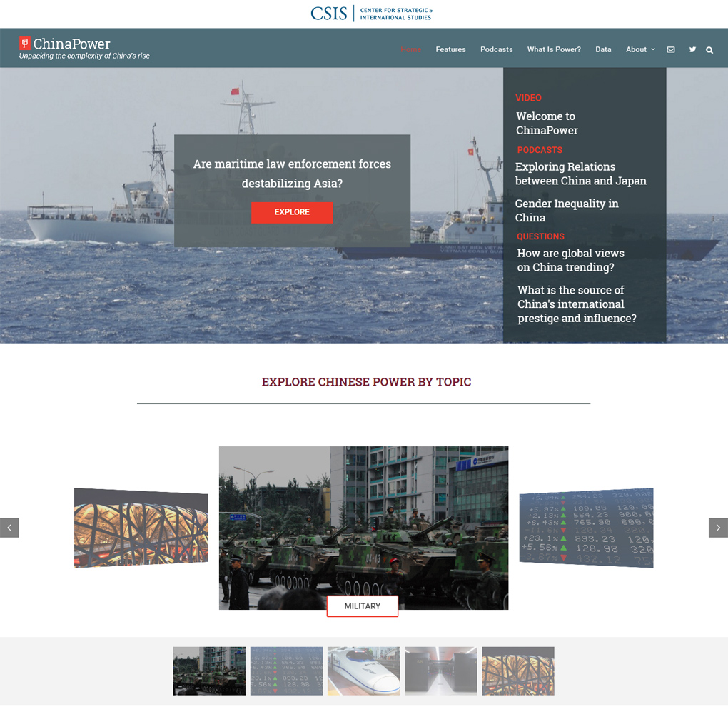Open Exploring Relations between China and Japan
728x707 pixels.
click(x=580, y=174)
